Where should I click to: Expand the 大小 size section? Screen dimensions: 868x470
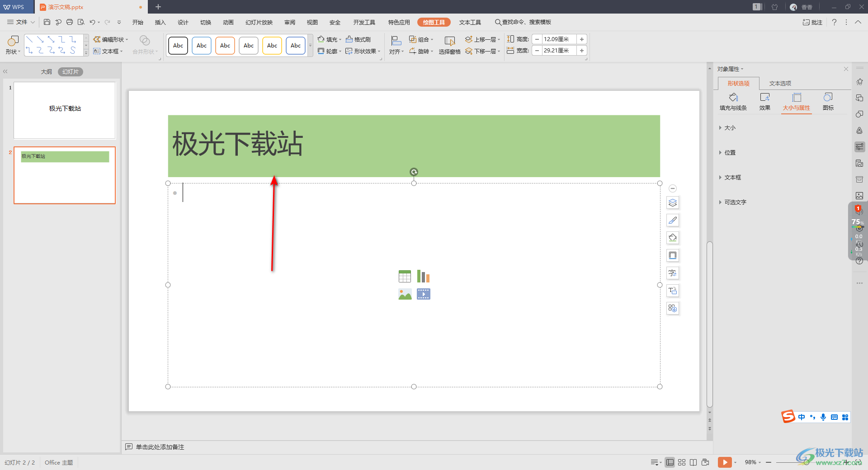[727, 128]
